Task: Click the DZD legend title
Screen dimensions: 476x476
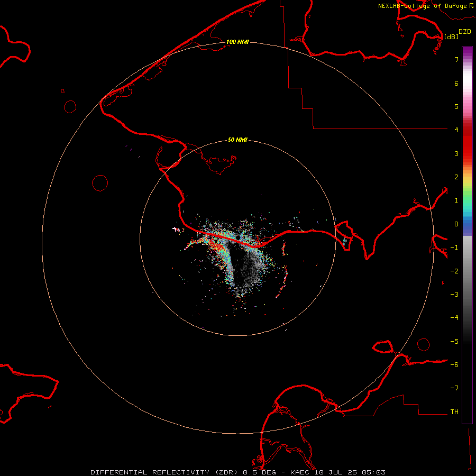Action: tap(465, 32)
